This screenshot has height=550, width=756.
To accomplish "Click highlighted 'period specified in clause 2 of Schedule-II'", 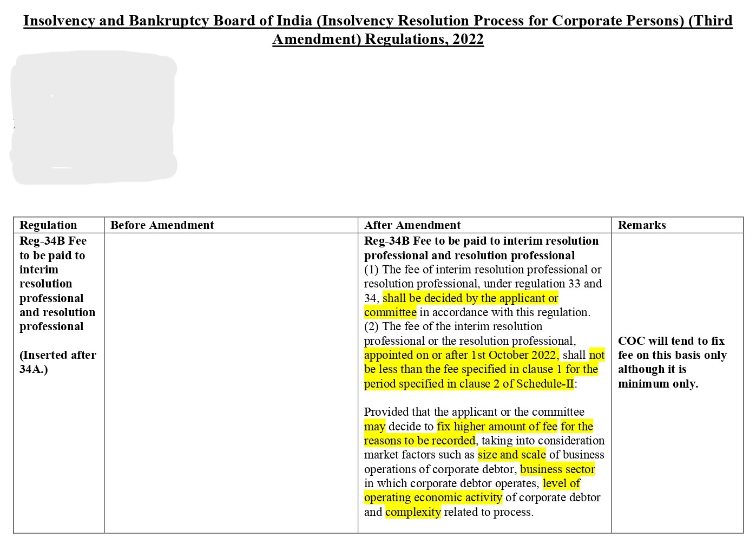I will pos(469,384).
